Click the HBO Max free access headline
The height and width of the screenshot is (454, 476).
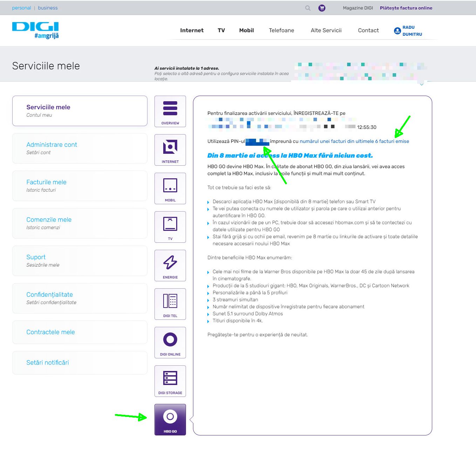coord(290,155)
